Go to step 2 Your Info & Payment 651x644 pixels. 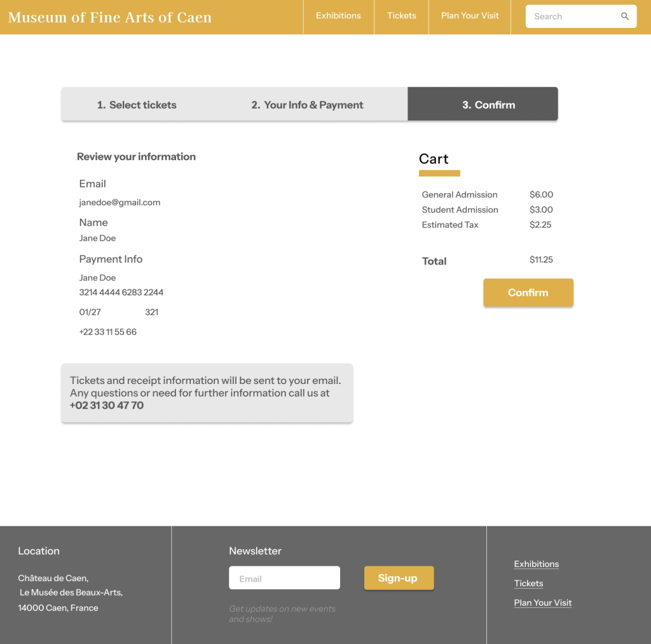(x=307, y=105)
